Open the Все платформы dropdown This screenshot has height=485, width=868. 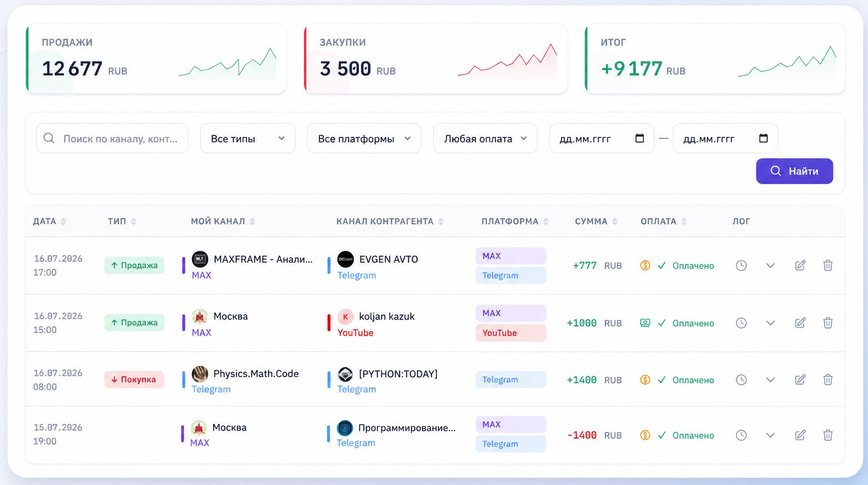coord(364,138)
